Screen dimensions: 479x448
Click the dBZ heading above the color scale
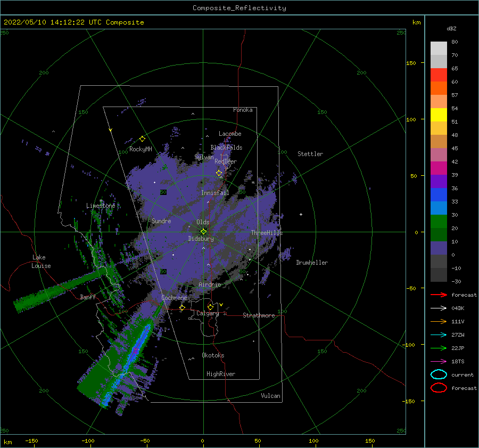(451, 28)
